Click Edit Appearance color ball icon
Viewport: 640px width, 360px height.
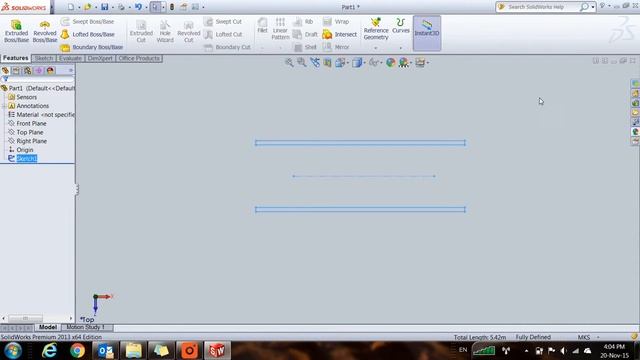(x=391, y=62)
